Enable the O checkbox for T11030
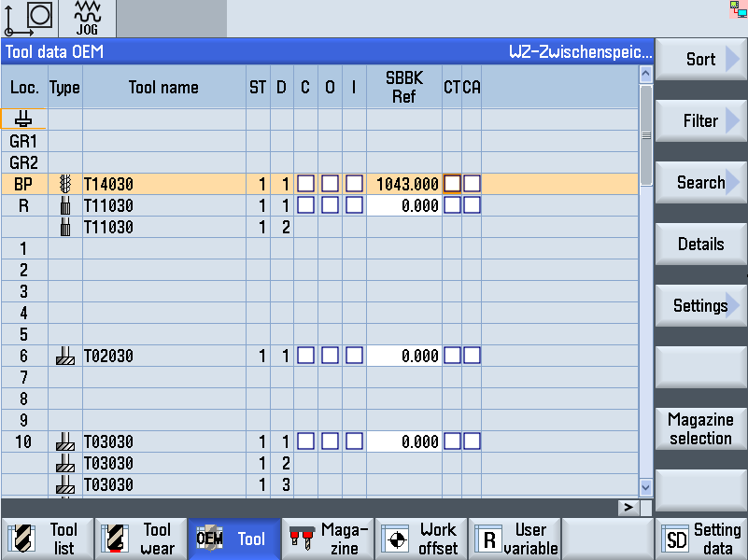This screenshot has width=748, height=560. click(329, 205)
